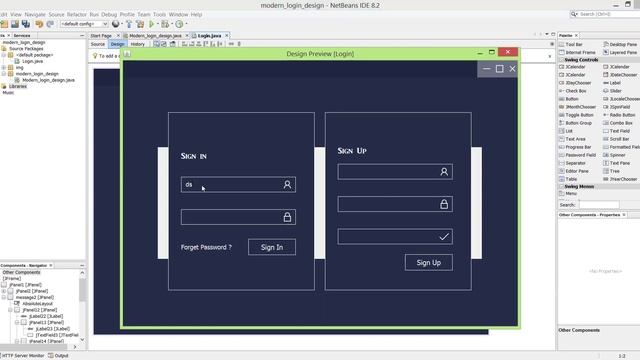Expand the img package node in Projects
Screen dimensions: 640x360
tap(4, 67)
